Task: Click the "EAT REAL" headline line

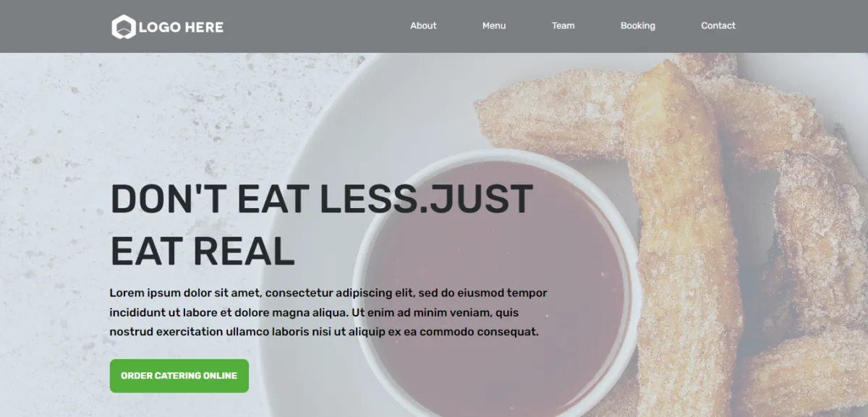Action: (203, 251)
